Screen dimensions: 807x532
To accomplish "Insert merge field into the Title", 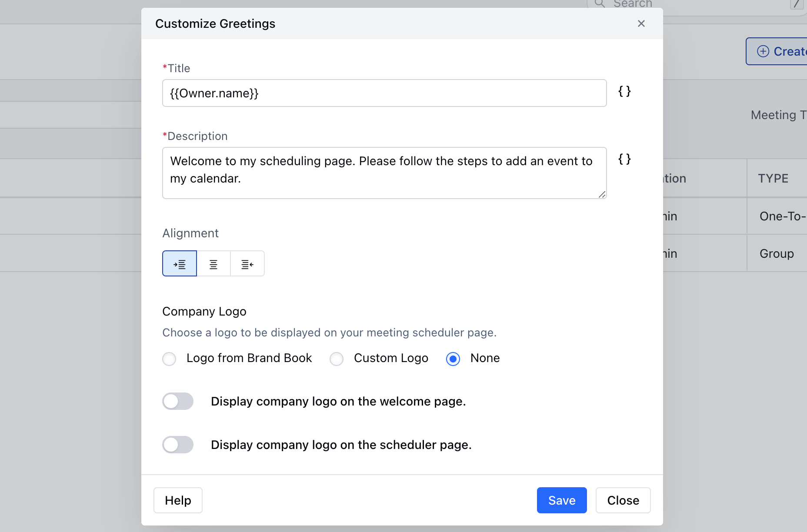I will 624,91.
